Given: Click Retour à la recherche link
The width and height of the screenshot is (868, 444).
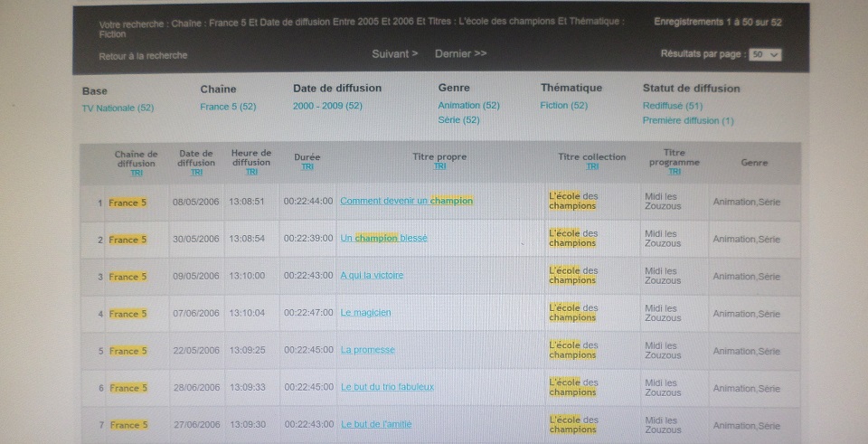Looking at the screenshot, I should click(x=143, y=55).
